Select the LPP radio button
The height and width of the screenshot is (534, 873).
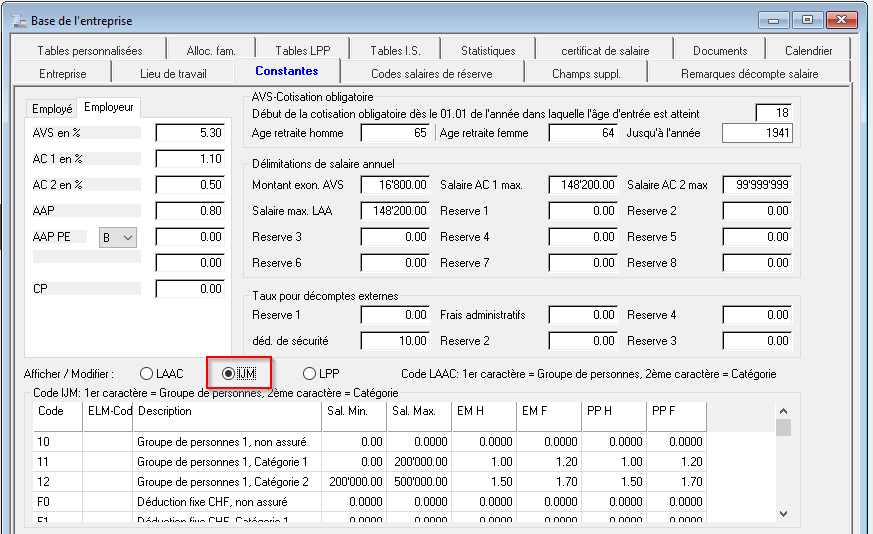[321, 374]
